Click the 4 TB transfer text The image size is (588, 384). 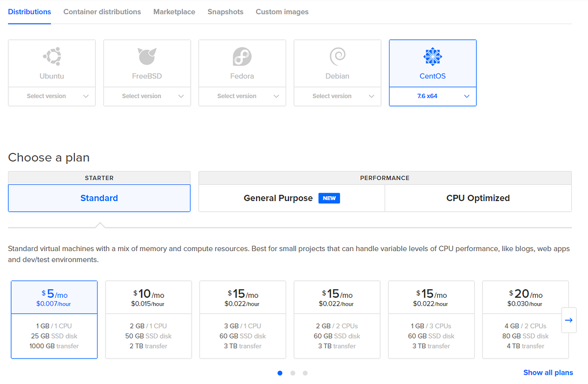click(526, 346)
